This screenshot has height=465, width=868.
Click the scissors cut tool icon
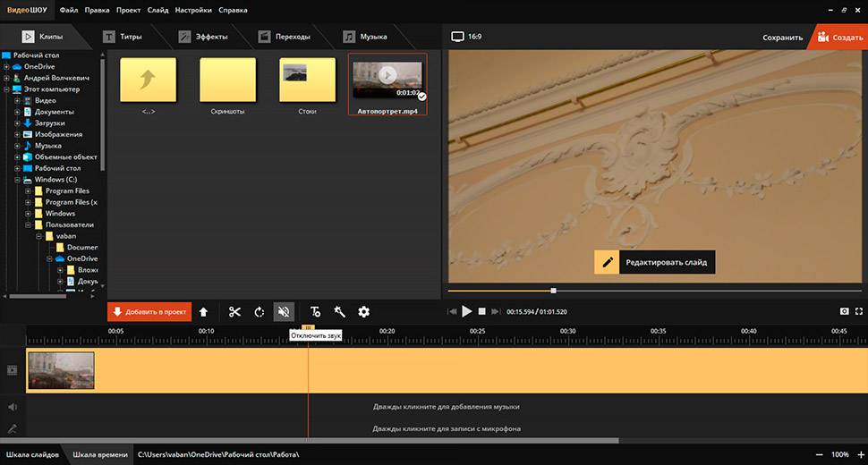pos(234,312)
